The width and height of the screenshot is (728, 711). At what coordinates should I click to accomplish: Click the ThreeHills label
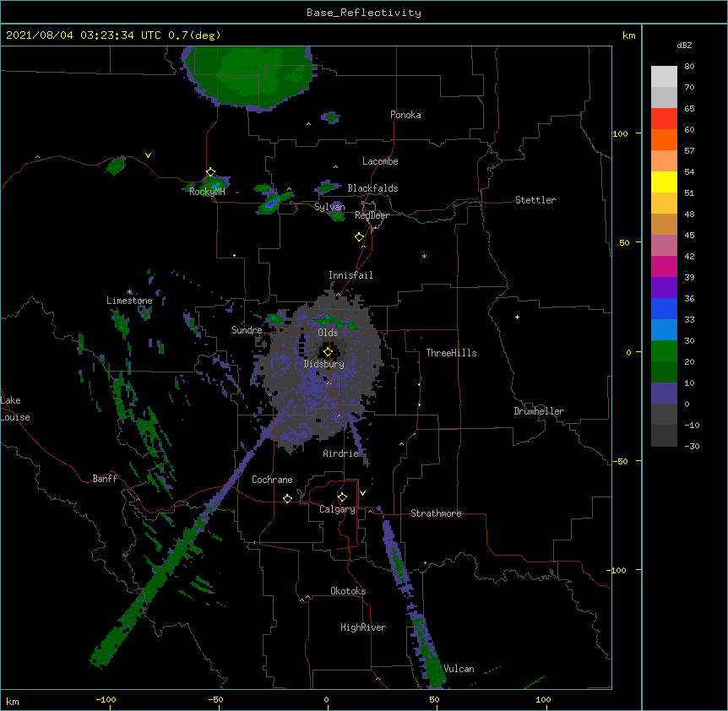pyautogui.click(x=451, y=353)
